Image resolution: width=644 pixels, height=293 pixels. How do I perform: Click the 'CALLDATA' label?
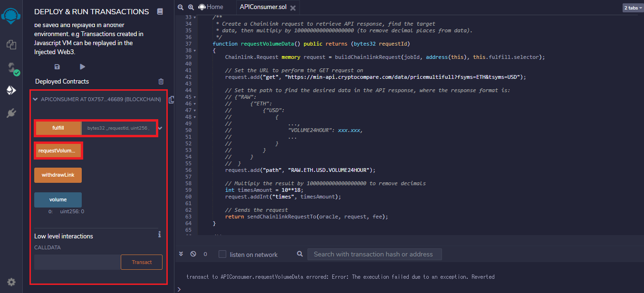[x=48, y=247]
